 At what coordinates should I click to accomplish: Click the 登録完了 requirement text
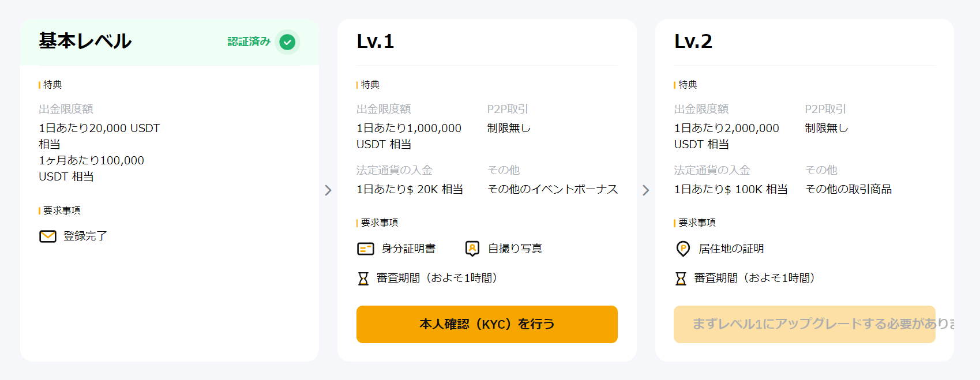click(x=85, y=236)
